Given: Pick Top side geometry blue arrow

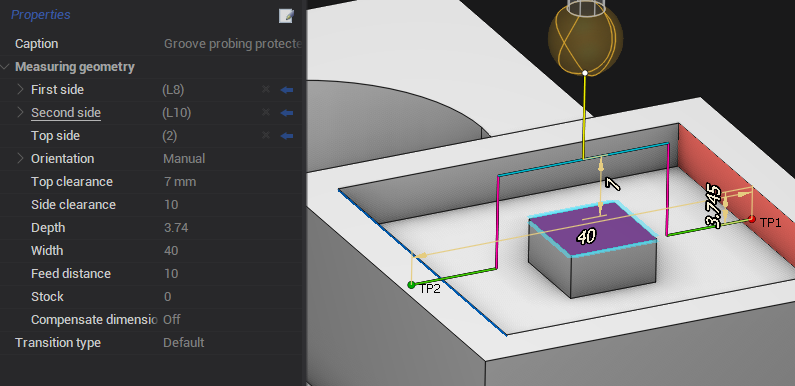Looking at the screenshot, I should [x=287, y=135].
